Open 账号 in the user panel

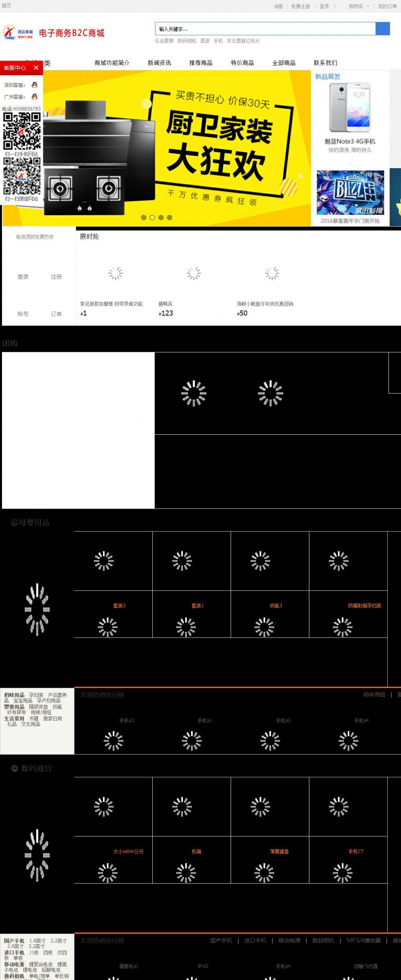click(23, 314)
